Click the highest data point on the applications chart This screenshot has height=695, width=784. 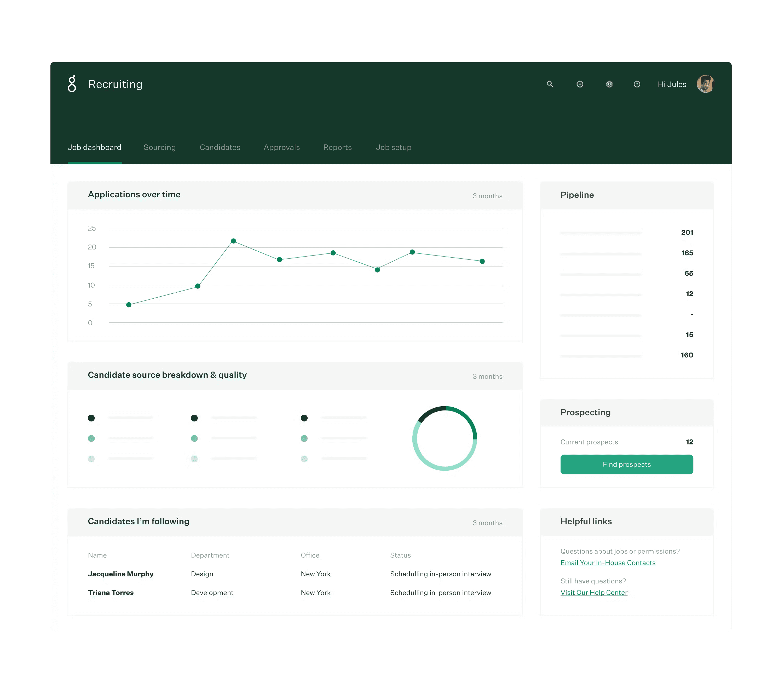pyautogui.click(x=233, y=241)
